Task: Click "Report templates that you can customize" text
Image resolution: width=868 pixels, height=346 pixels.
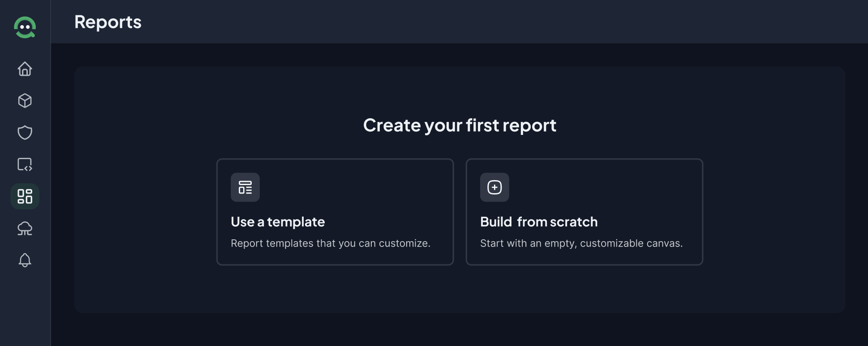Action: pyautogui.click(x=331, y=243)
